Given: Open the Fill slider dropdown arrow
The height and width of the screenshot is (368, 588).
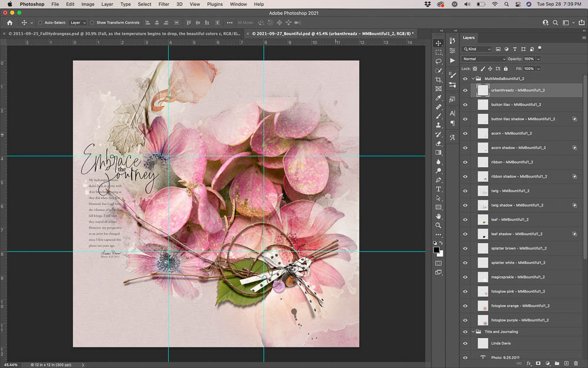Looking at the screenshot, I should pyautogui.click(x=539, y=69).
